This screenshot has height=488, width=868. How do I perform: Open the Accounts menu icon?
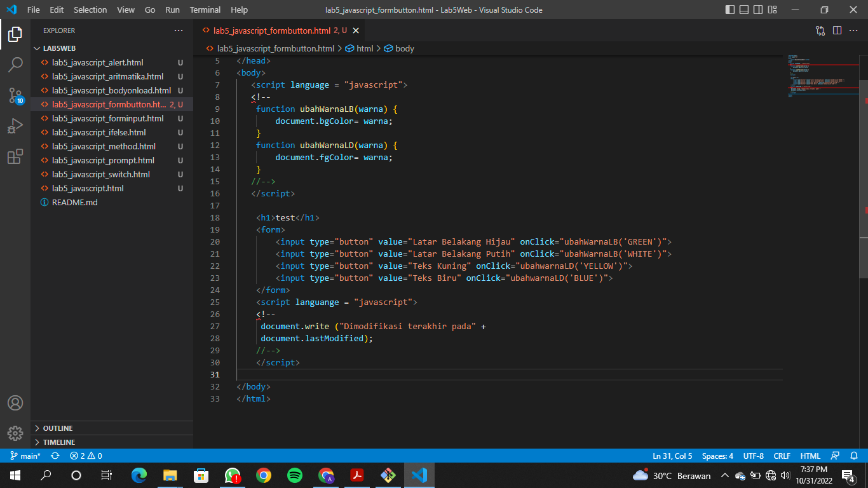click(15, 403)
